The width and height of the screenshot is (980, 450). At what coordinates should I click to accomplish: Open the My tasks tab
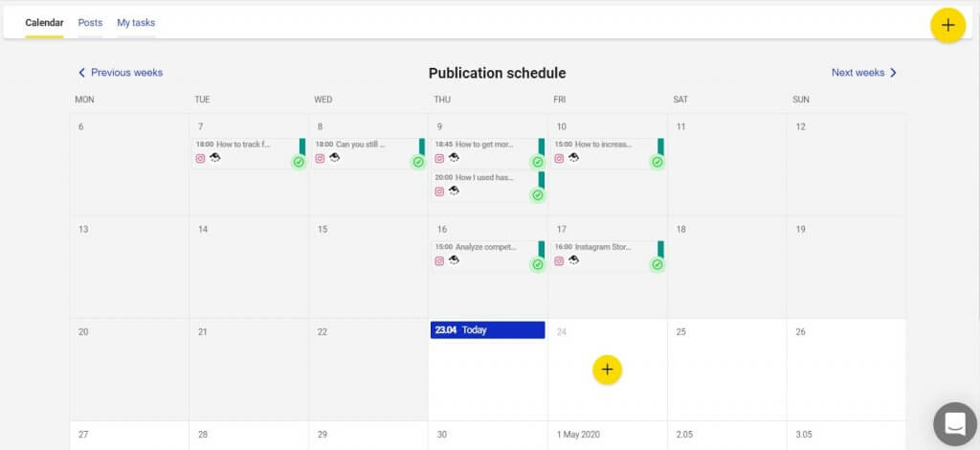136,23
